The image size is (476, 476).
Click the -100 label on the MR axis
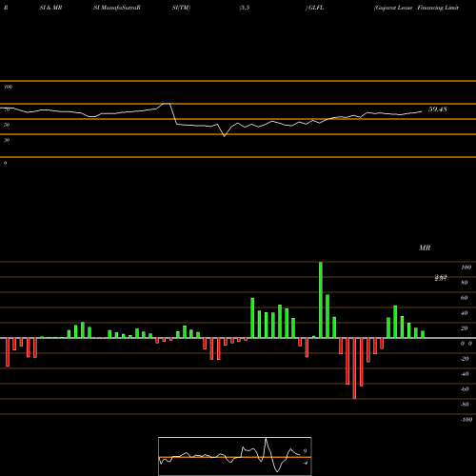466,420
